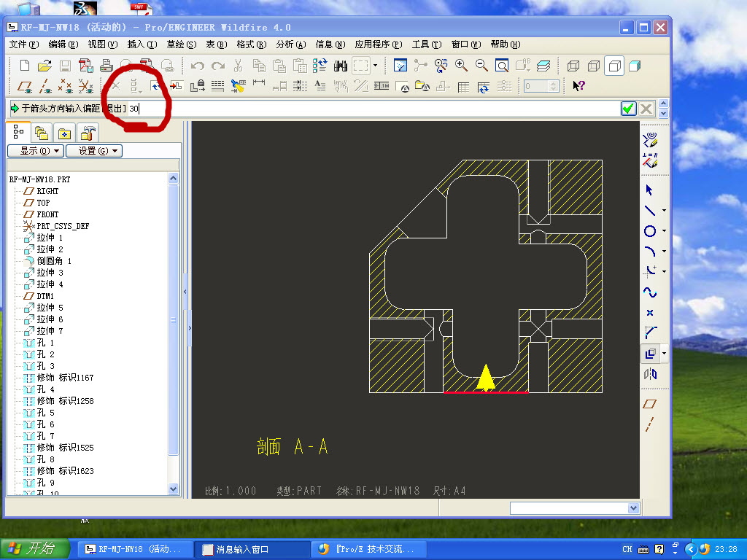
Task: Open the 显示 dropdown in model tree
Action: click(x=36, y=151)
